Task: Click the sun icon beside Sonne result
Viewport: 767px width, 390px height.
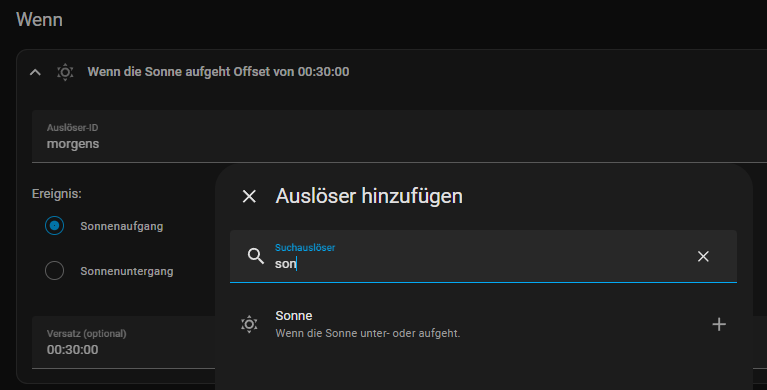Action: coord(249,324)
